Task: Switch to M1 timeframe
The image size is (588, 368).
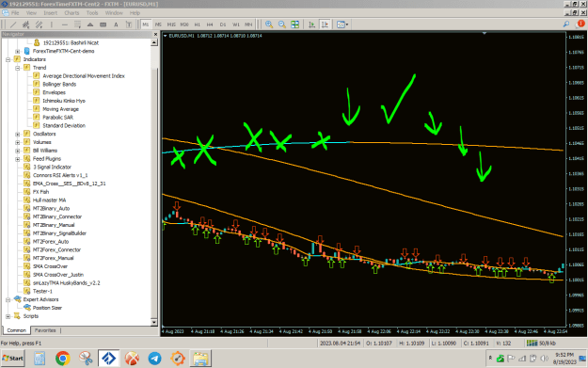Action: coord(146,24)
